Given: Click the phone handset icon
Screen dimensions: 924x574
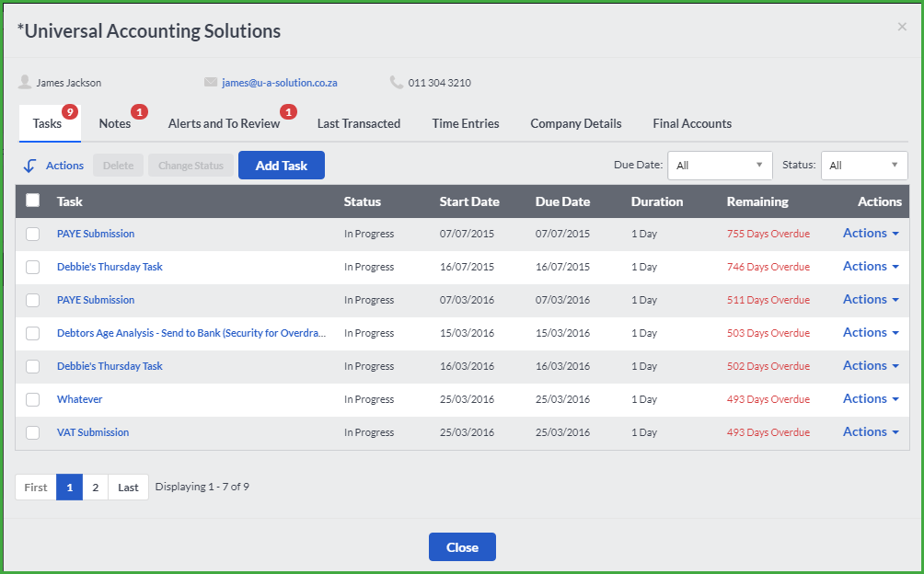Looking at the screenshot, I should pos(397,83).
